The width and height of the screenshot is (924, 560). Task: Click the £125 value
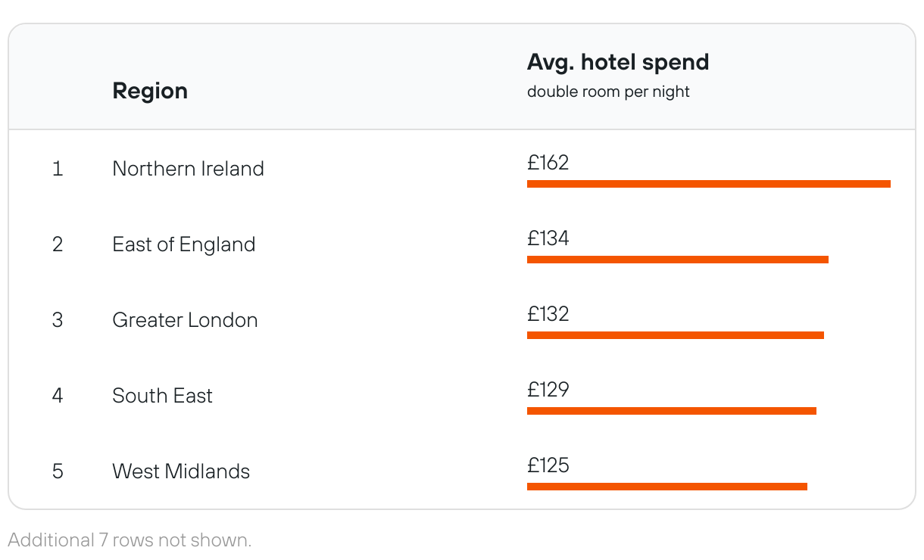(548, 465)
